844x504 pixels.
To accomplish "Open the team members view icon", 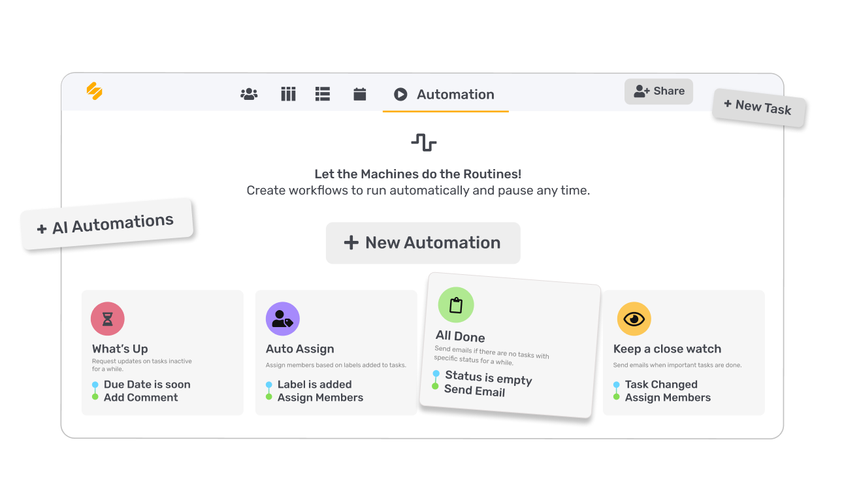I will [x=249, y=94].
